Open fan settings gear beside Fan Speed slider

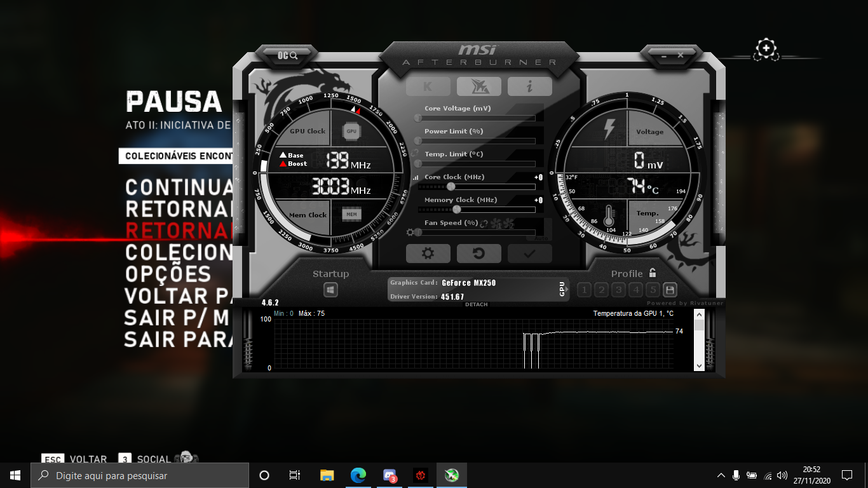(410, 233)
